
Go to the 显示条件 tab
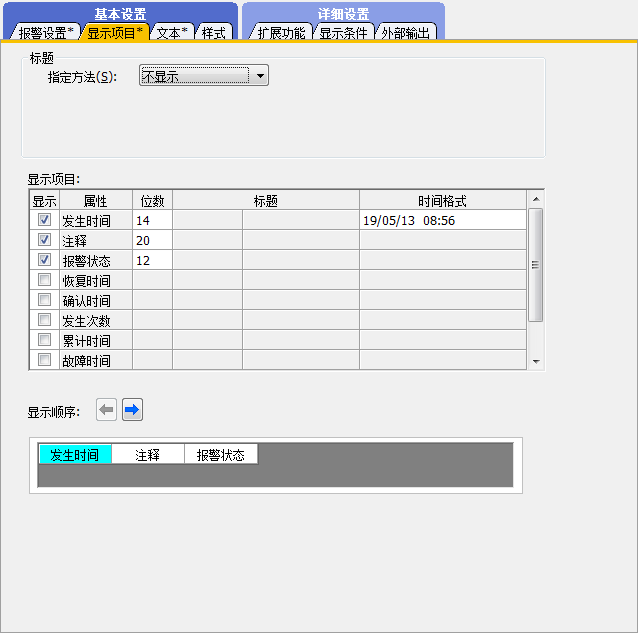coord(344,32)
